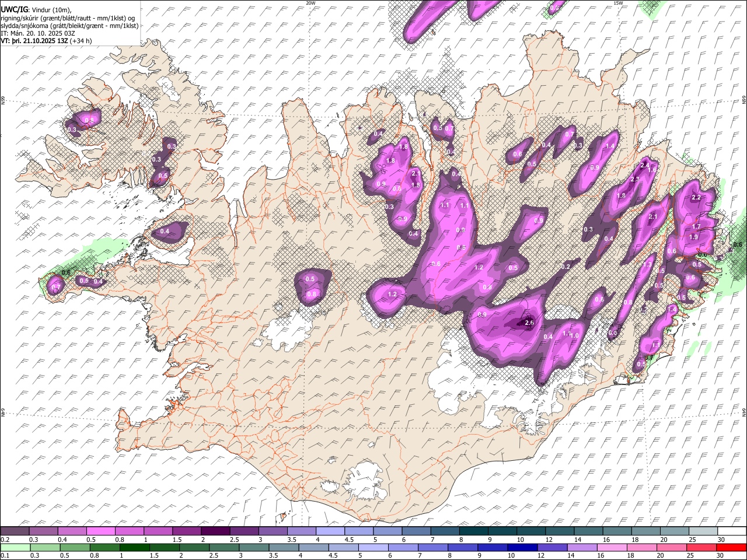Pick the bright pink upper swatch above 0.5

[x=100, y=531]
